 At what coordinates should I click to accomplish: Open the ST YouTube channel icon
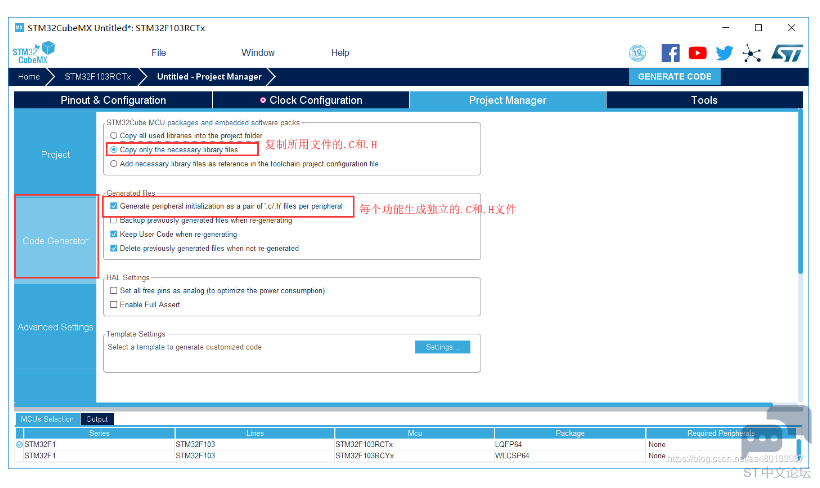[x=698, y=53]
